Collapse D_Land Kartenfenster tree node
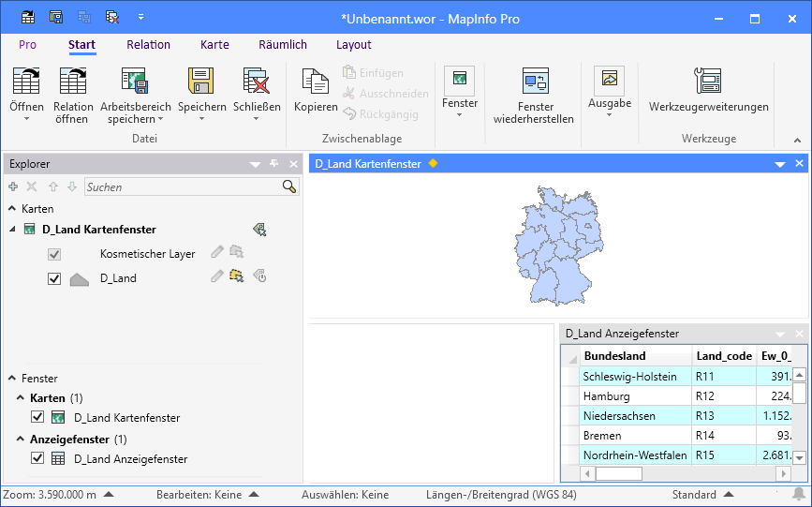The width and height of the screenshot is (812, 507). 12,229
